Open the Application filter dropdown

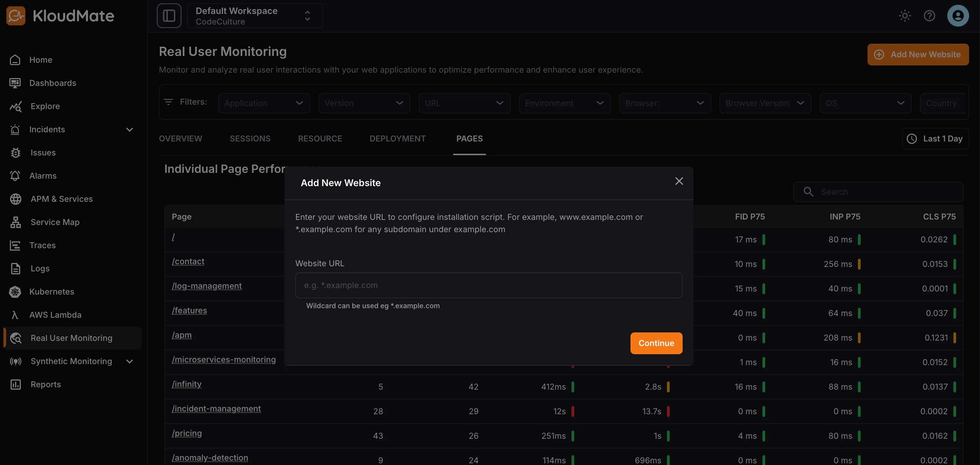(264, 103)
